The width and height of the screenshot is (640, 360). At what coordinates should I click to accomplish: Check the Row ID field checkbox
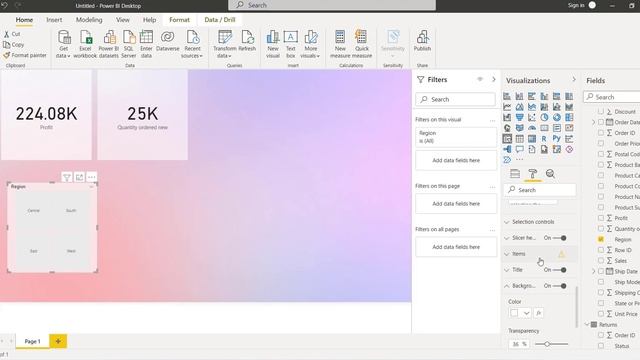pos(601,250)
